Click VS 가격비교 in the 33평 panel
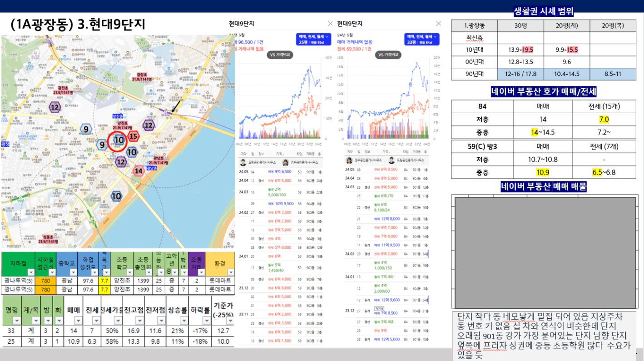 (x=389, y=55)
